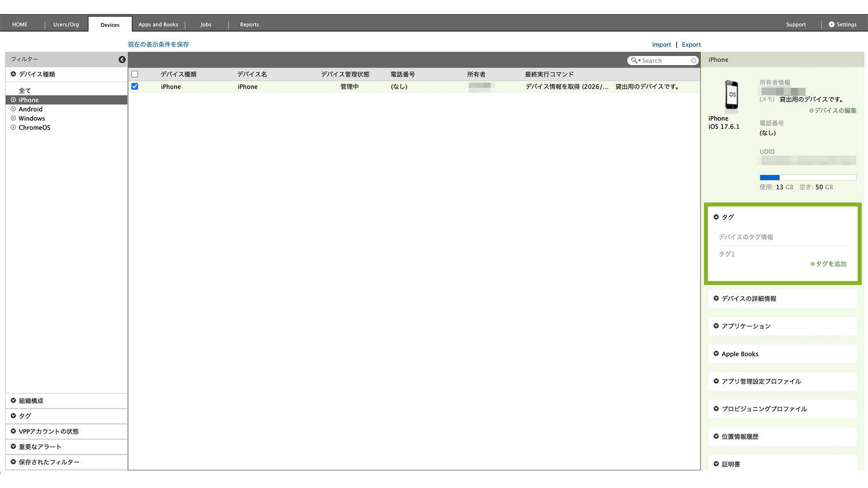868x488 pixels.
Task: Click 現在の表示条件を保存 link
Action: (158, 44)
